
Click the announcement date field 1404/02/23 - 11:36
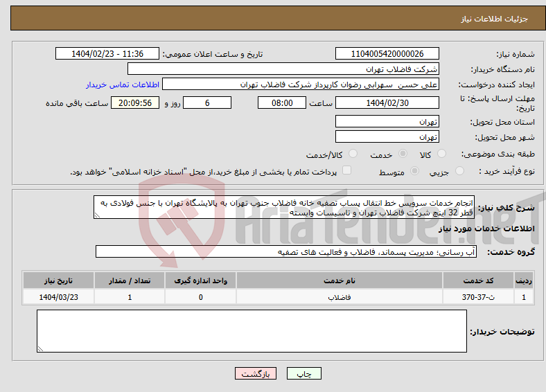coord(107,53)
